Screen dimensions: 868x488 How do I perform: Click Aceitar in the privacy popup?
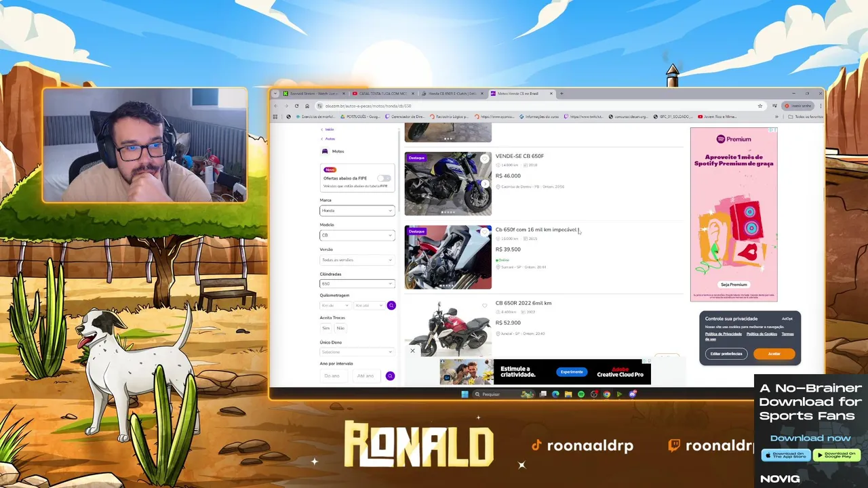pyautogui.click(x=774, y=354)
